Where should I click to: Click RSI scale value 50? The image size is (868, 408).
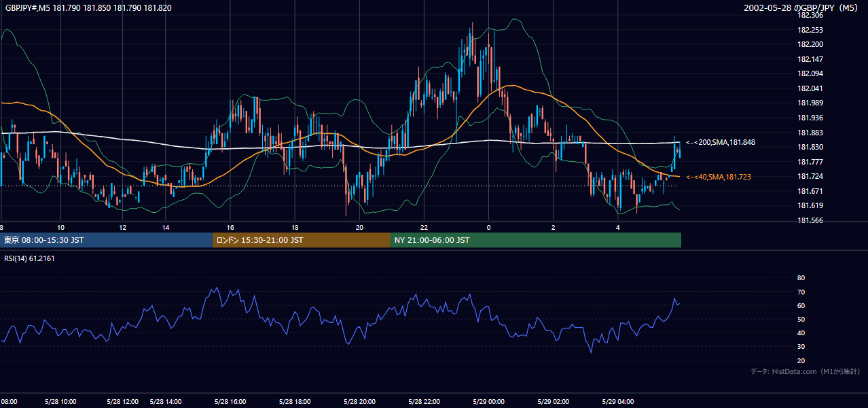[801, 319]
